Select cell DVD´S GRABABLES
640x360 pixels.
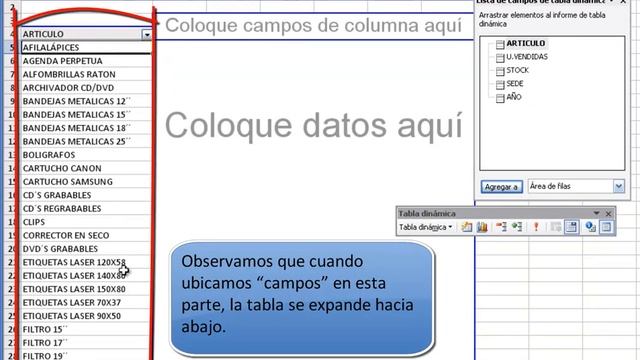(86, 249)
